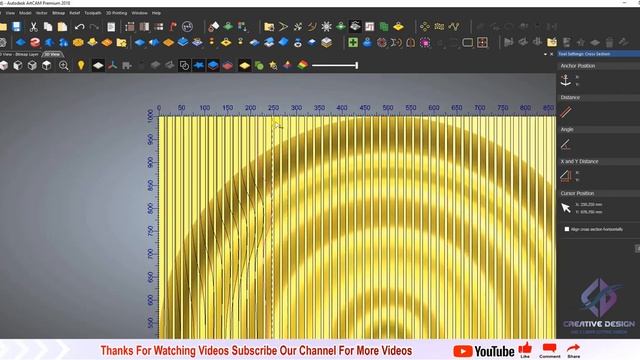This screenshot has height=360, width=640.
Task: Click the first isometric cube view icon
Action: click(4, 65)
